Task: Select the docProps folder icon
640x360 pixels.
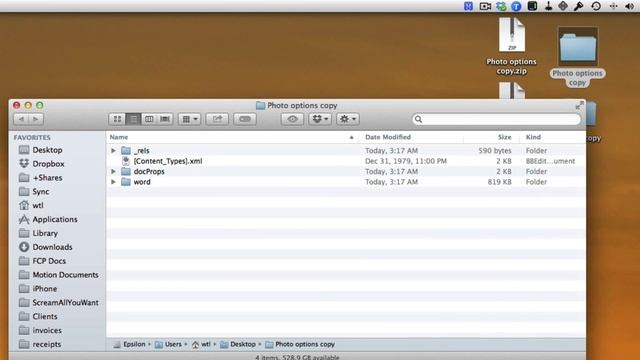Action: click(126, 171)
